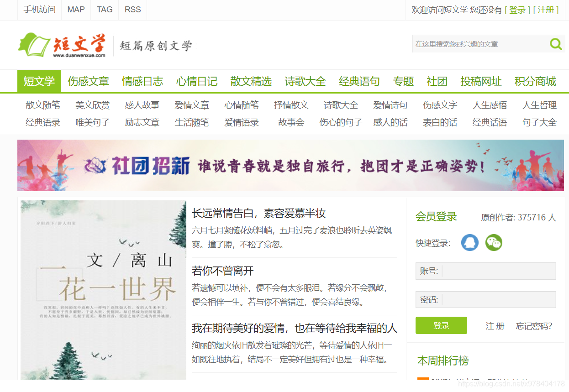
Task: Open 伤心的句子 subcategory
Action: (x=341, y=122)
